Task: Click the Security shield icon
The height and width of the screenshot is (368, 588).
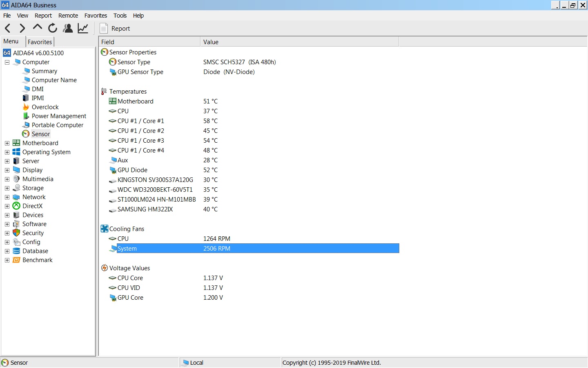Action: tap(16, 233)
